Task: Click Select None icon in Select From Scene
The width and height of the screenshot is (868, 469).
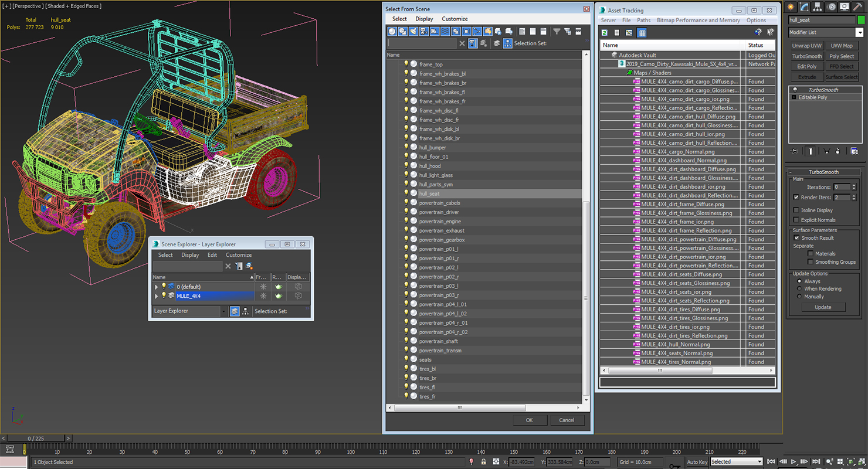Action: tap(533, 32)
